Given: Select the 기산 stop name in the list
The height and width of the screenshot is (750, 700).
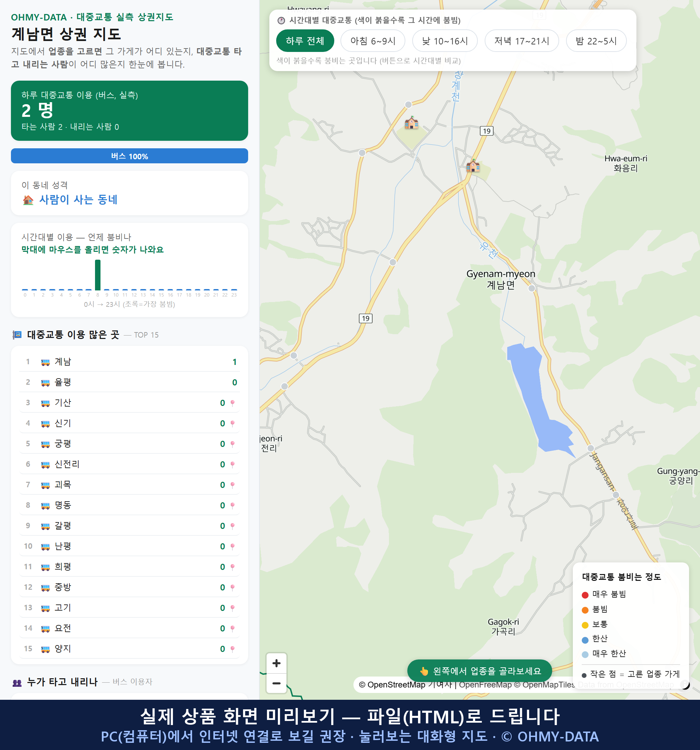Looking at the screenshot, I should click(63, 403).
